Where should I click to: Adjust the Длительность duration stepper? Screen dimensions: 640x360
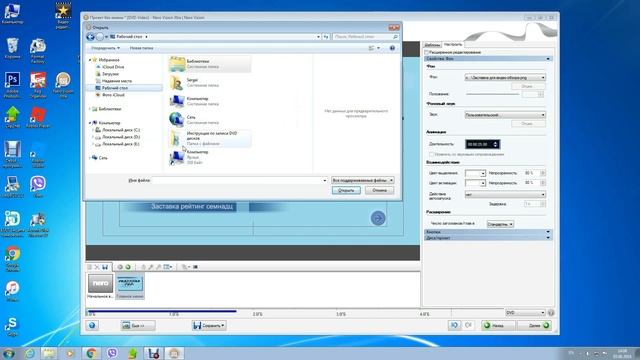(495, 144)
